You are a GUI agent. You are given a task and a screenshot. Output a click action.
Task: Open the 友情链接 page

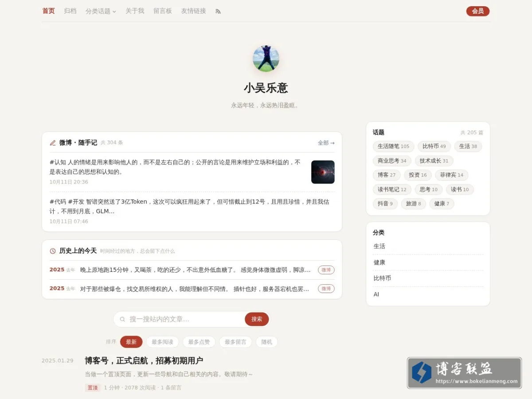pos(193,11)
